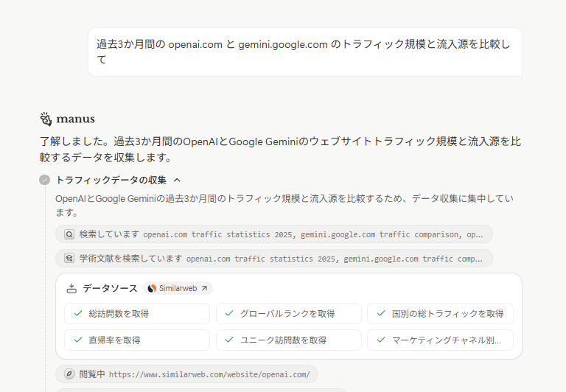Select the 国別の総トラフィックを取得 item

coord(440,313)
